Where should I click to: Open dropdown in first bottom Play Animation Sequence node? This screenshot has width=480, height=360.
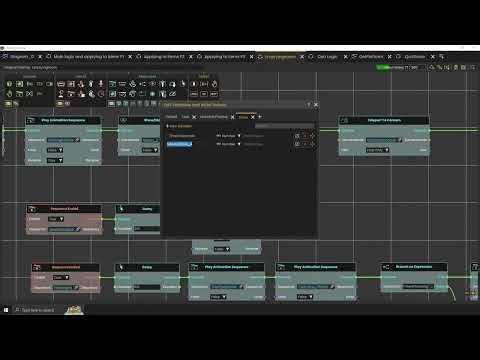coord(218,297)
